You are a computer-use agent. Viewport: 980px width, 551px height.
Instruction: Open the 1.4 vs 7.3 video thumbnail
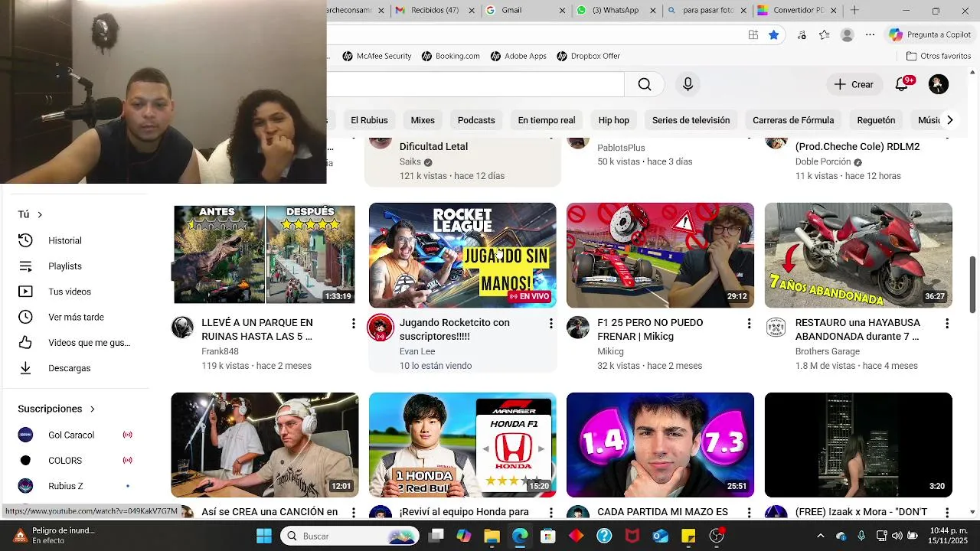pos(660,445)
